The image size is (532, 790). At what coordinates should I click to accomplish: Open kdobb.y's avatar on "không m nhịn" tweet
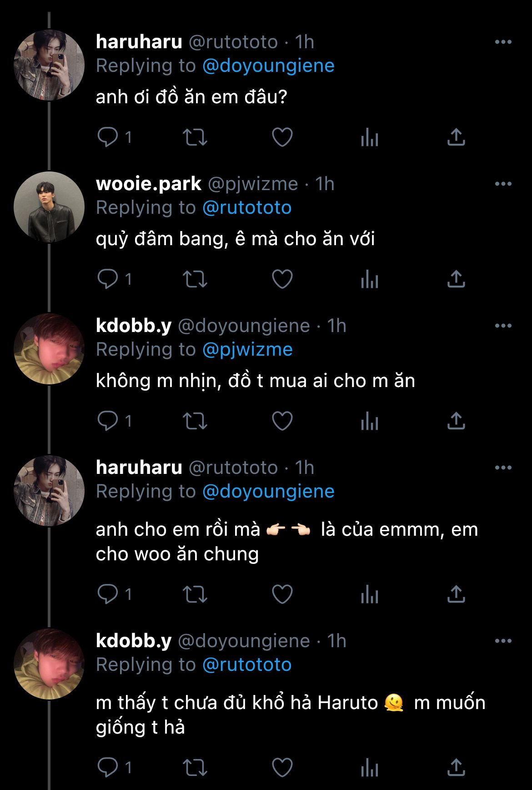49,349
